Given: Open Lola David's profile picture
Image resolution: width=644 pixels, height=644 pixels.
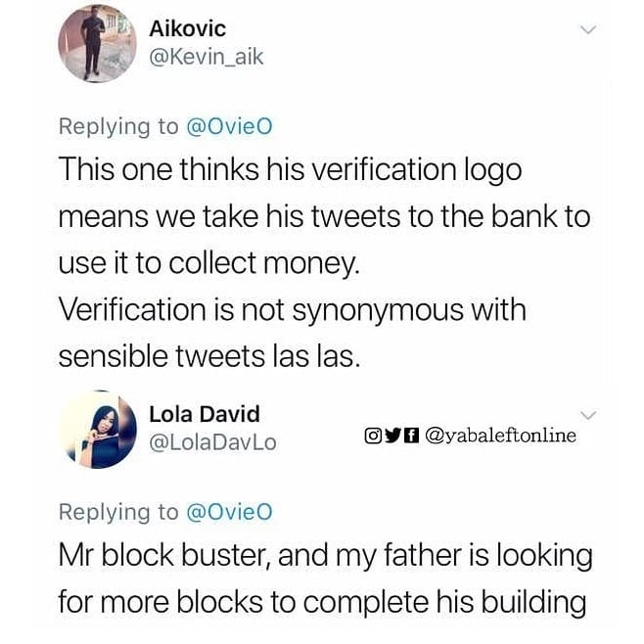Looking at the screenshot, I should 96,429.
